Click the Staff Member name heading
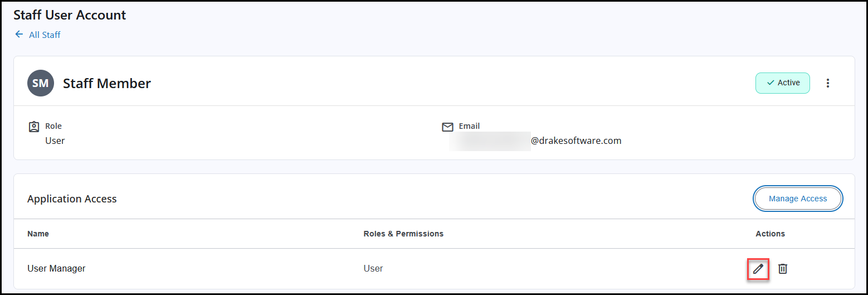The height and width of the screenshot is (295, 868). (107, 84)
